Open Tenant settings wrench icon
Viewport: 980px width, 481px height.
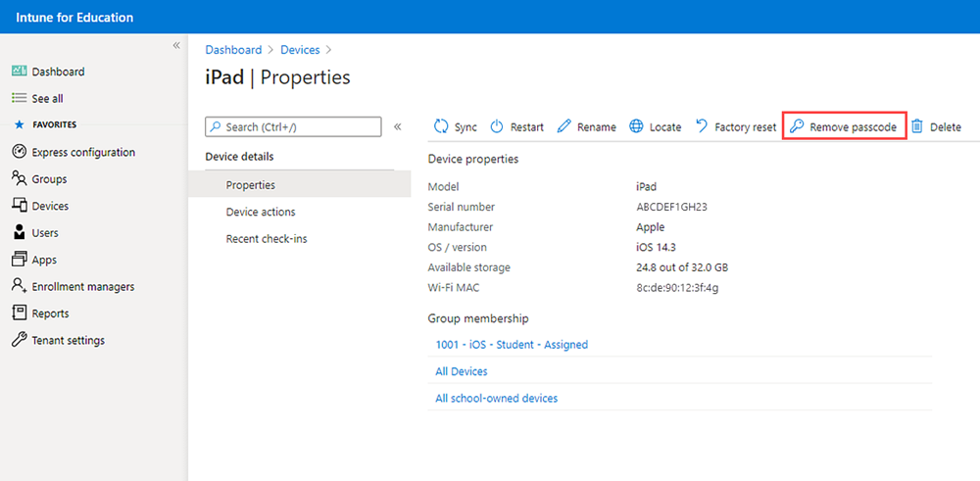click(20, 341)
